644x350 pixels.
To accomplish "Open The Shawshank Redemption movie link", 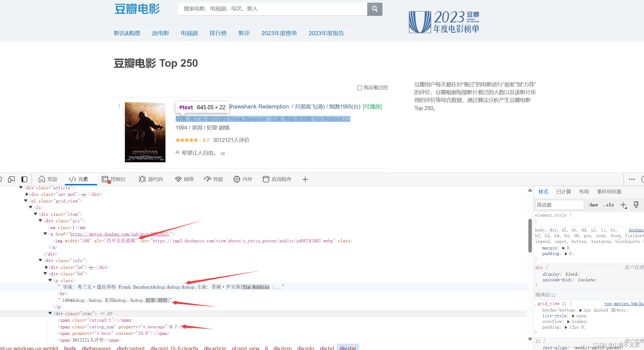I will click(x=258, y=106).
